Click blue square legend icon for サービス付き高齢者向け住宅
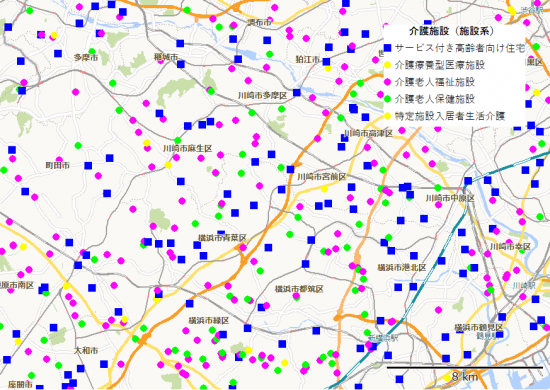Viewport: 550px width, 390px height. (387, 48)
